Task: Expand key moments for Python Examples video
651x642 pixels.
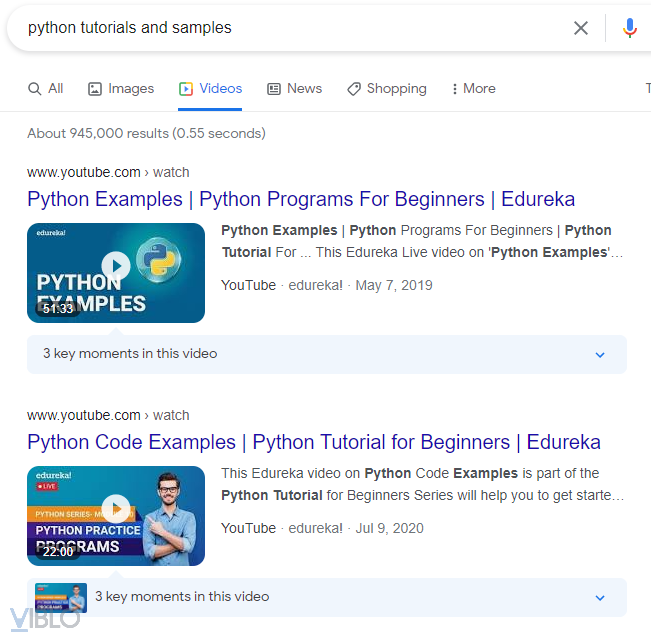Action: click(600, 354)
